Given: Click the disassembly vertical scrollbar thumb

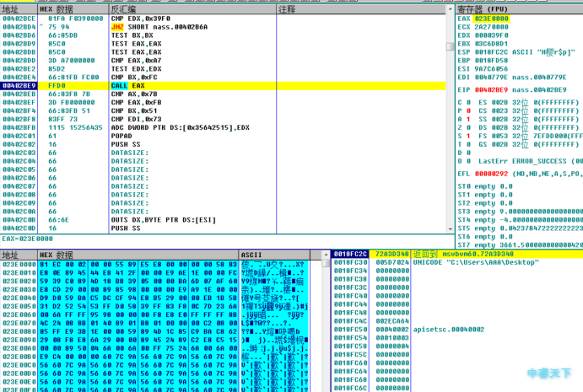Looking at the screenshot, I should (451, 46).
